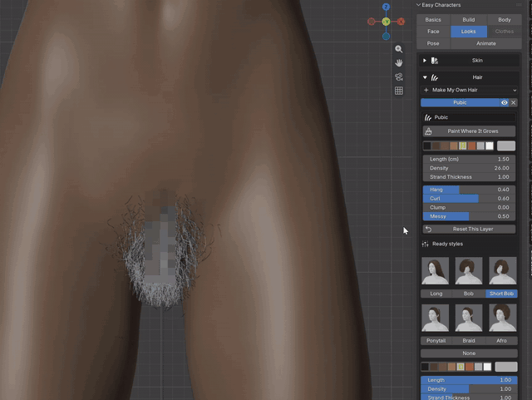Switch perspective/orthographic with the grid icon
The height and width of the screenshot is (400, 532).
pos(399,91)
